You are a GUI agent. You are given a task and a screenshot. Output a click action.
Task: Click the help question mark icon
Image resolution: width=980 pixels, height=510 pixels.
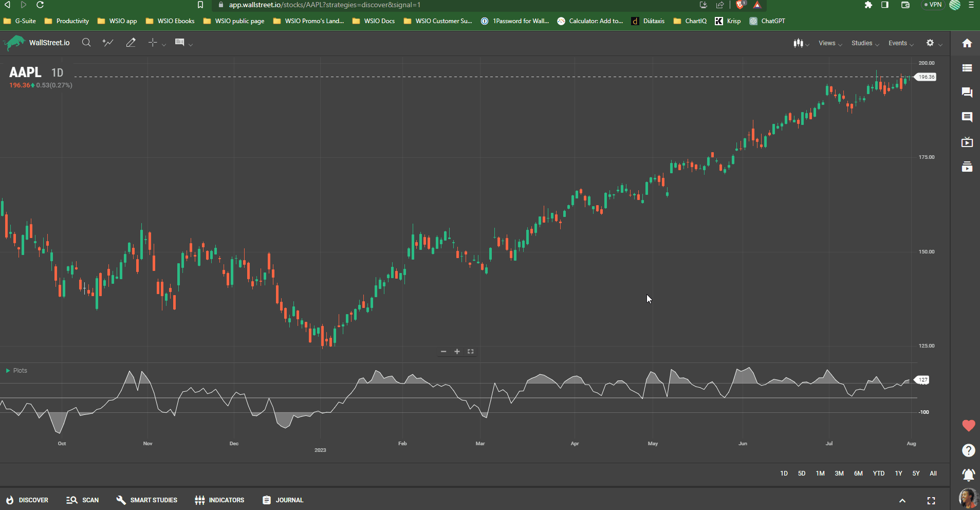point(968,450)
